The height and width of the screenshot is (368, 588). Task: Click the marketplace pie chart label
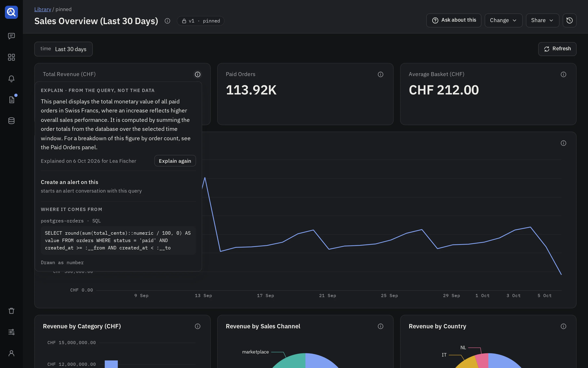click(255, 352)
